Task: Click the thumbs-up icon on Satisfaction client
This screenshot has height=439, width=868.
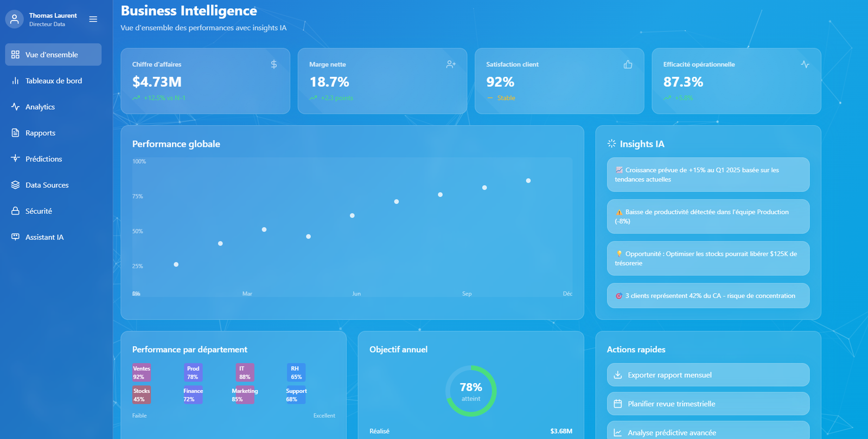Action: coord(628,64)
